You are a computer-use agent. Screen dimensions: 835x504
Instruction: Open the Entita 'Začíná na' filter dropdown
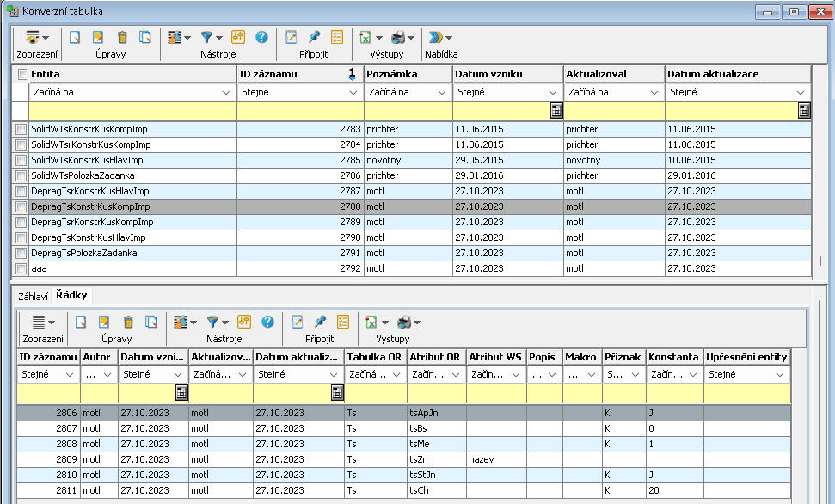point(226,93)
